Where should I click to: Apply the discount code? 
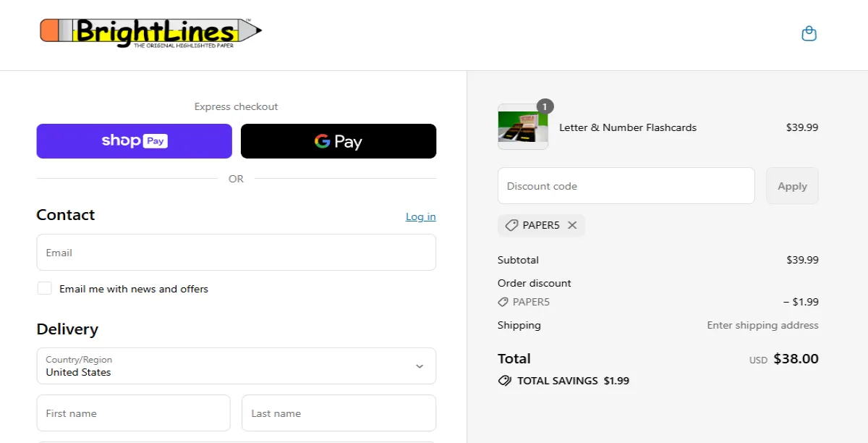[x=792, y=186]
